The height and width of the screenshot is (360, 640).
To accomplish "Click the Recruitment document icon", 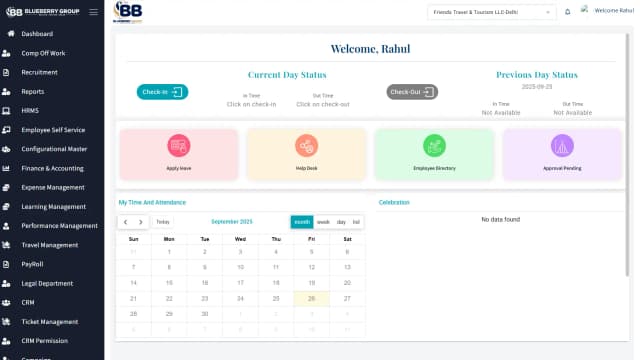I will (x=6, y=72).
